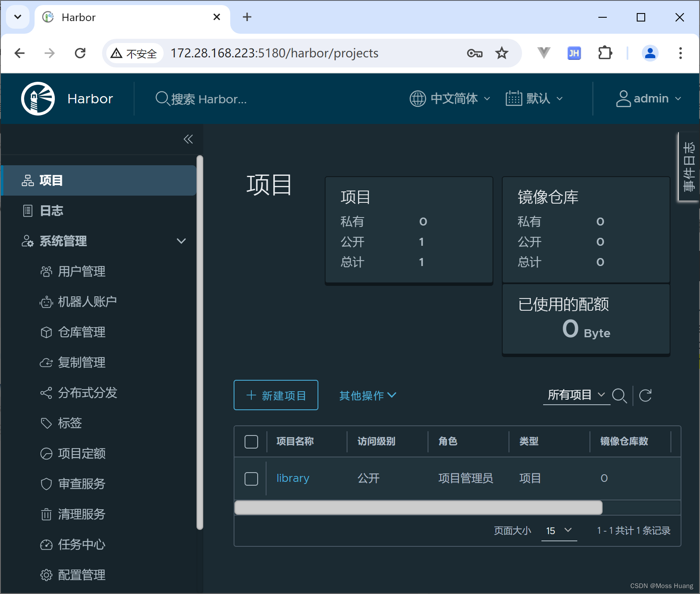Click the 访问级别 column header

[376, 441]
